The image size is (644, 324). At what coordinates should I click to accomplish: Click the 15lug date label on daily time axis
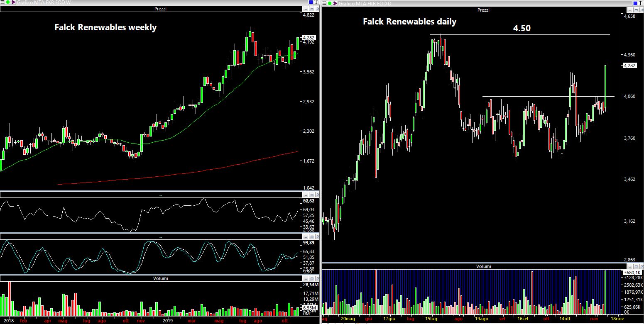pyautogui.click(x=432, y=319)
